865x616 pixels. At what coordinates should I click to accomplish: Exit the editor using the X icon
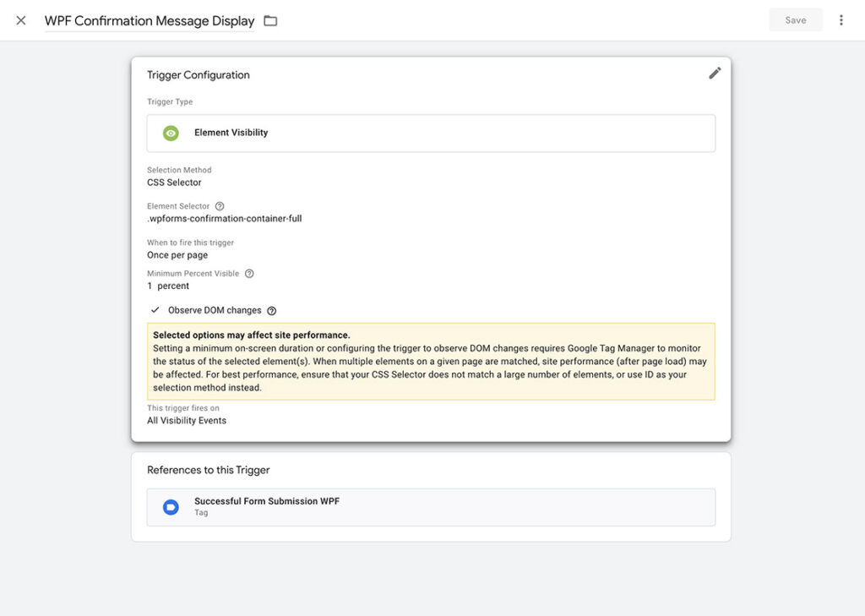pos(20,20)
